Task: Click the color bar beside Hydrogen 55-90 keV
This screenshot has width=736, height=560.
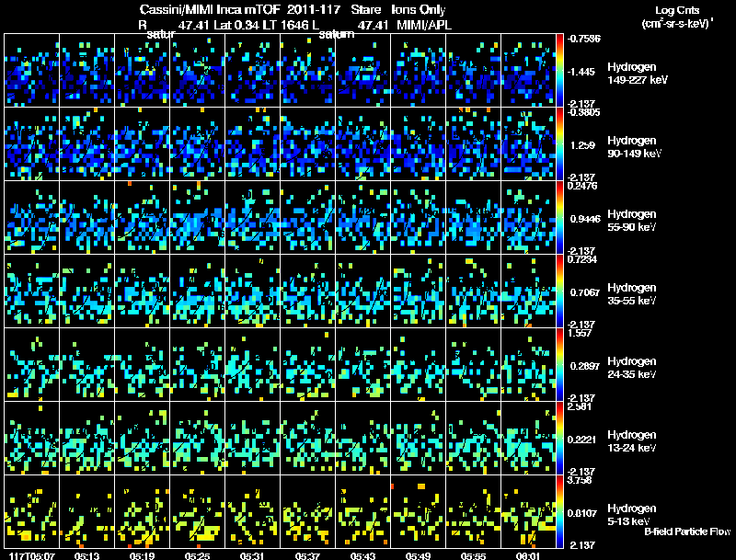Action: 559,218
